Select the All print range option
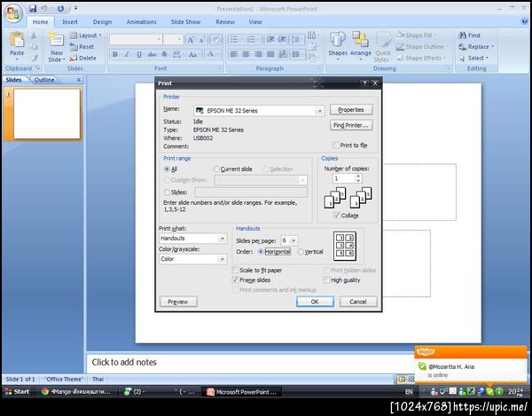This screenshot has height=416, width=532. tap(167, 169)
